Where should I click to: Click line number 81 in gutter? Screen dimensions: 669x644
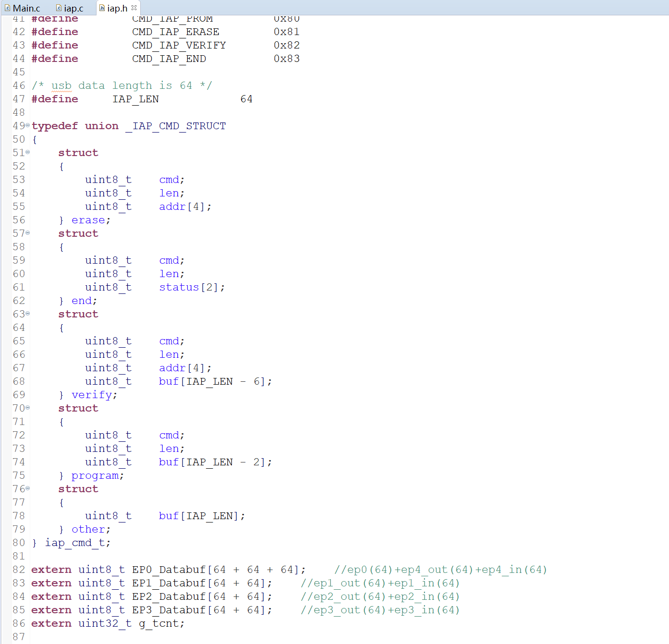click(x=19, y=556)
